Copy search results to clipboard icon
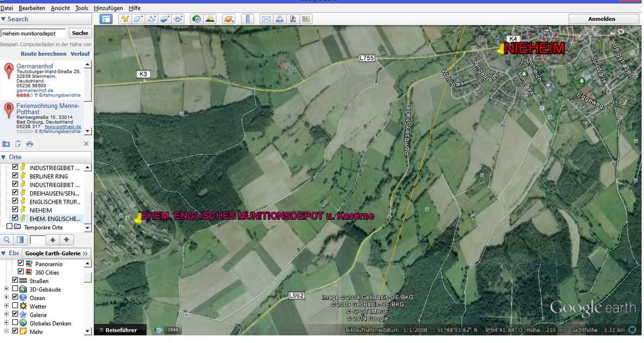This screenshot has height=343, width=644. click(x=18, y=144)
